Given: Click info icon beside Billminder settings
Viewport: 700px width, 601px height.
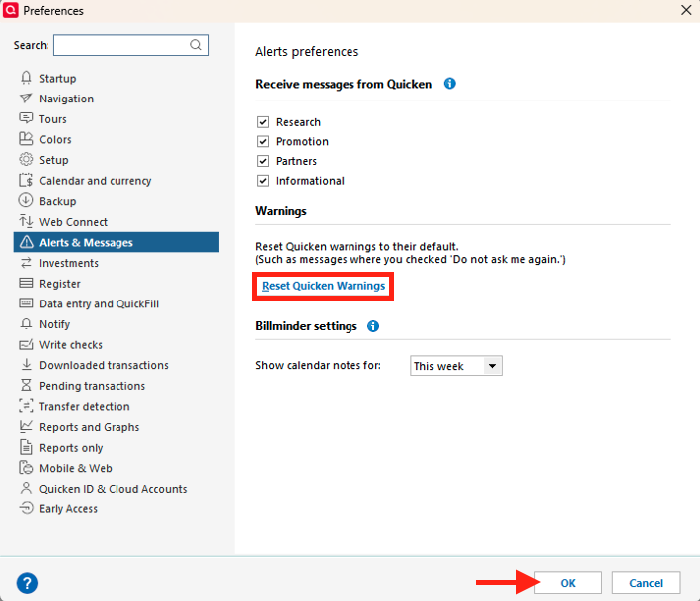Looking at the screenshot, I should (373, 326).
